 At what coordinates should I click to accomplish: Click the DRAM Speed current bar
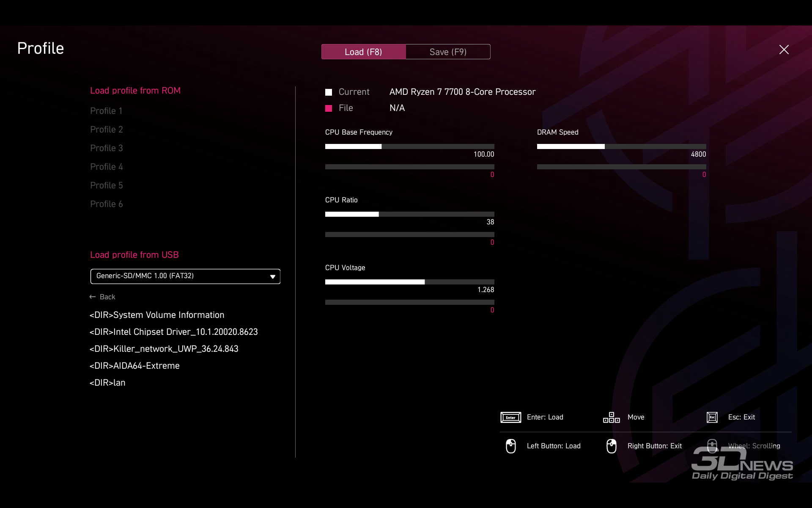coord(621,146)
